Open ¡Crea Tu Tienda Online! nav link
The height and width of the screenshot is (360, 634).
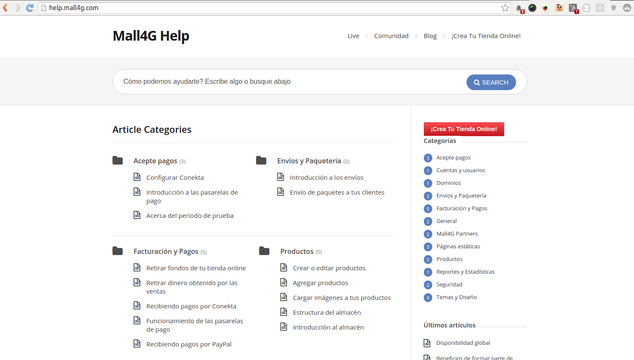[486, 36]
